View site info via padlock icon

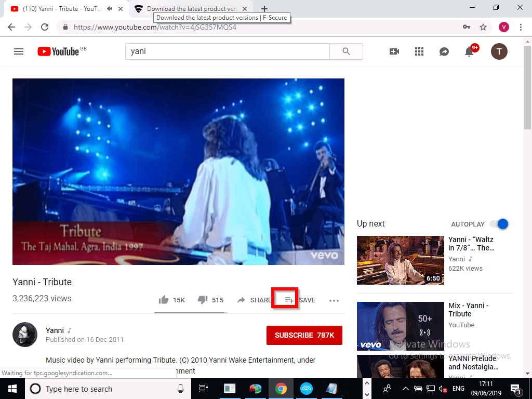pyautogui.click(x=65, y=27)
